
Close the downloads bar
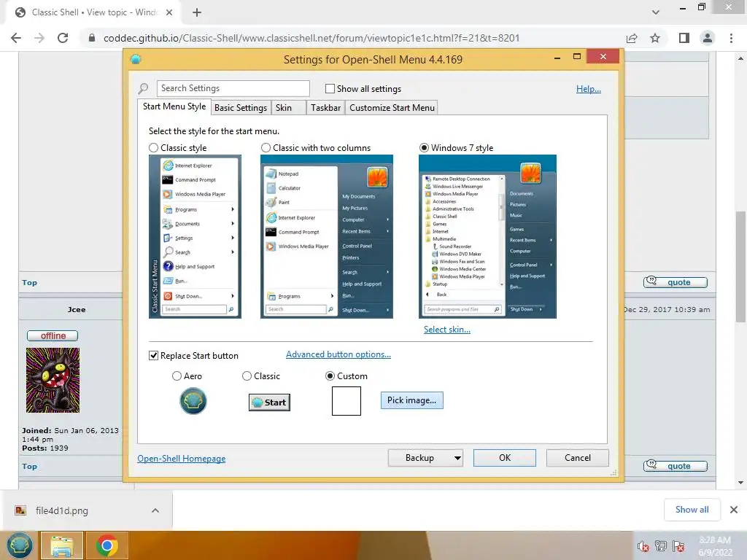[x=734, y=510]
